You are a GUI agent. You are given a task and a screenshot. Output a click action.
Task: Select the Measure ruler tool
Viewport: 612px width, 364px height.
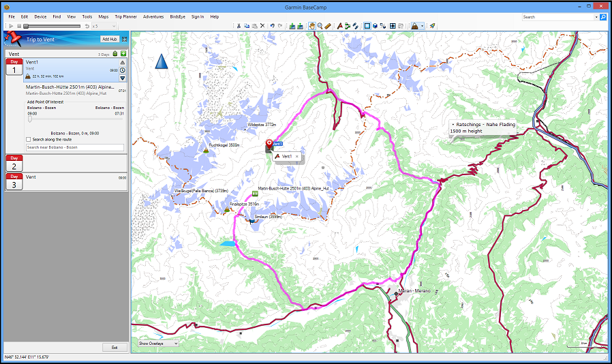click(328, 26)
